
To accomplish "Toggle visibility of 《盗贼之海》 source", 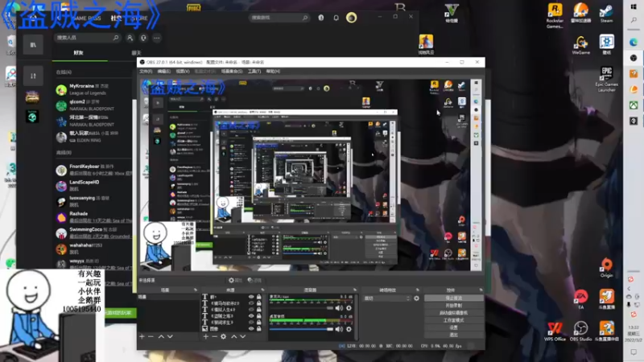I will (251, 316).
